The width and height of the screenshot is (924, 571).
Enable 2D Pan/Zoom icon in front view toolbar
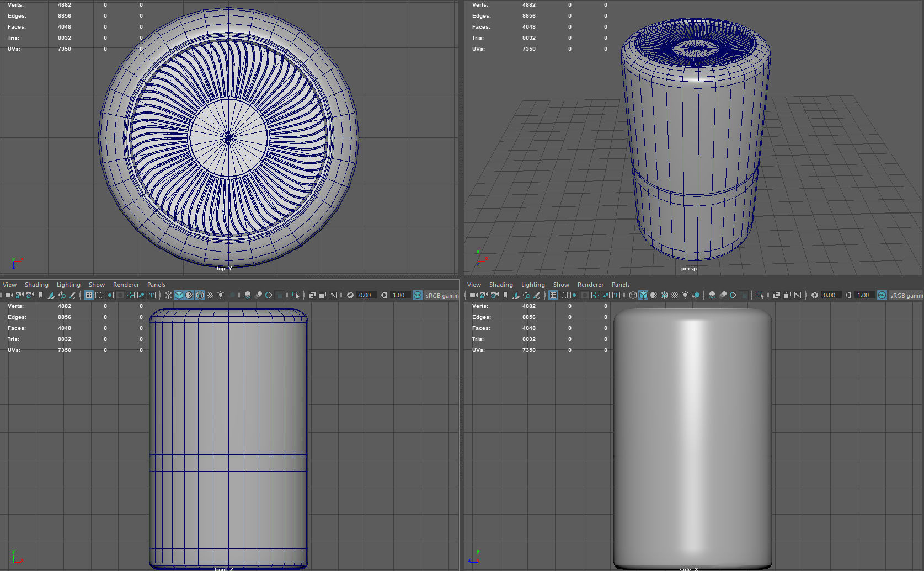[62, 295]
